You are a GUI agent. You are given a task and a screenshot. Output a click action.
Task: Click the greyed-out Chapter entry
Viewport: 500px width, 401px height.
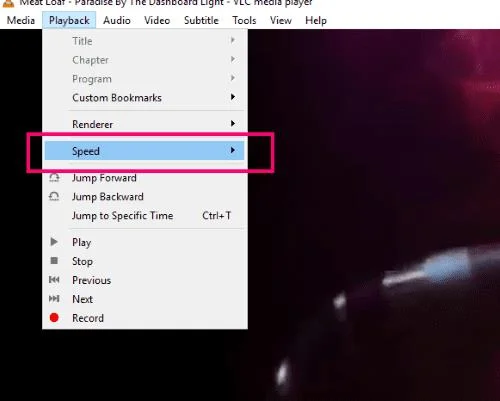tap(145, 60)
